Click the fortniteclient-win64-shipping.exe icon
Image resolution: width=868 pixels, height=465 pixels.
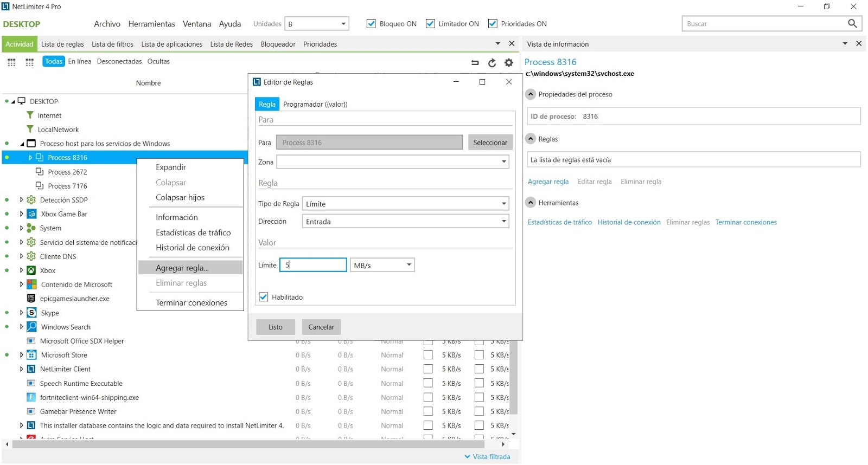[x=31, y=397]
